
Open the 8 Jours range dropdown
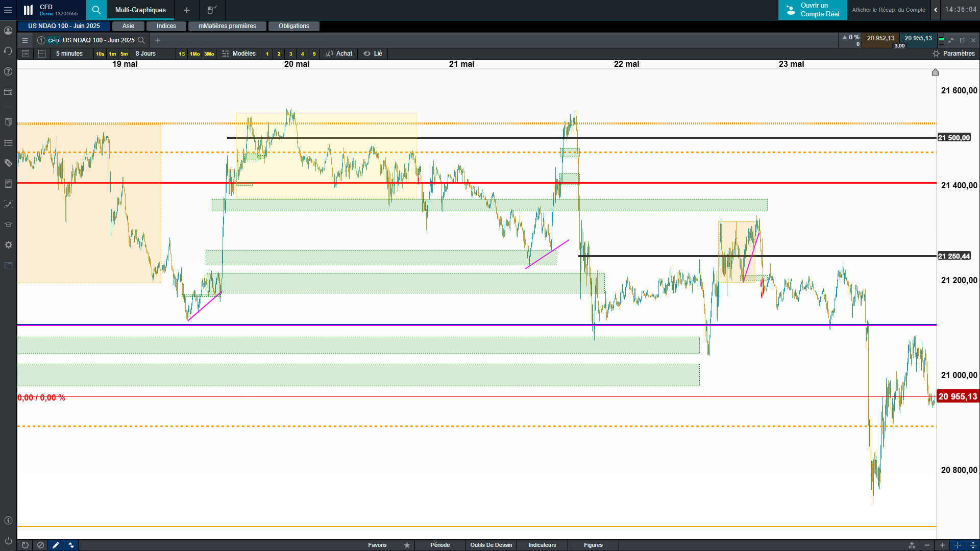tap(145, 54)
